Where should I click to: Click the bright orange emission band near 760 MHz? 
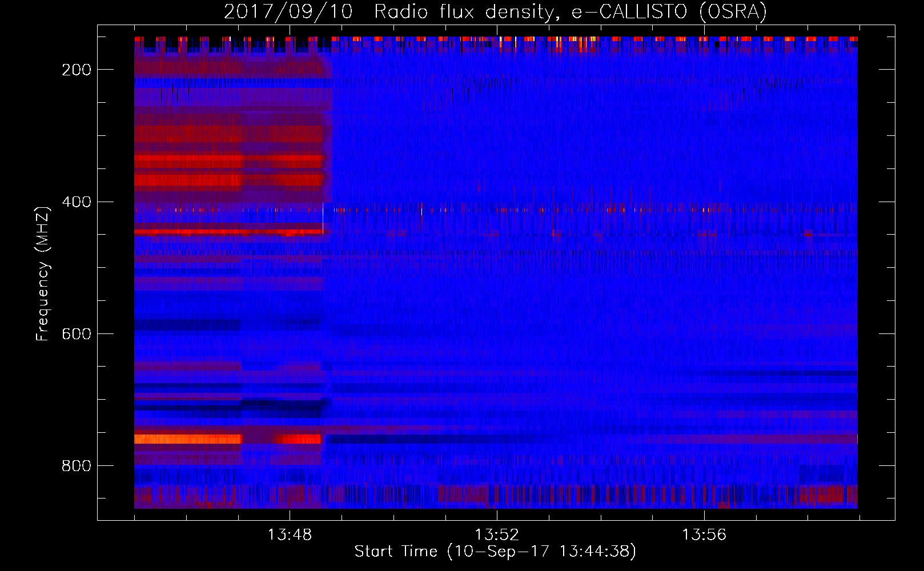[x=187, y=439]
